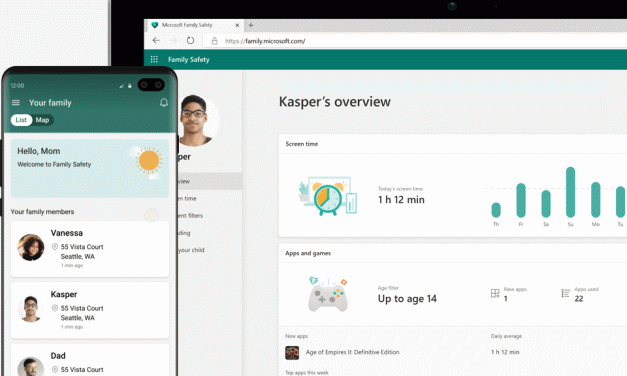Viewport: 627px width, 376px height.
Task: Switch to List view on phone
Action: 21,120
